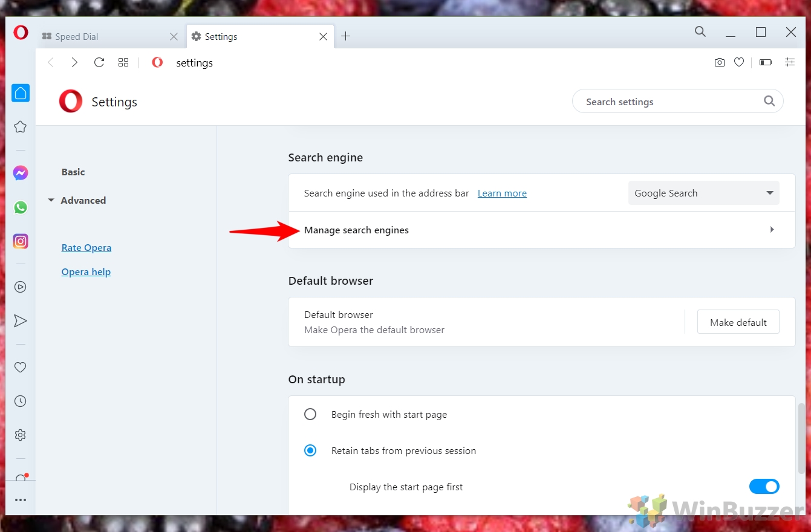Click the Search engine section heading
The image size is (811, 532).
tap(325, 157)
